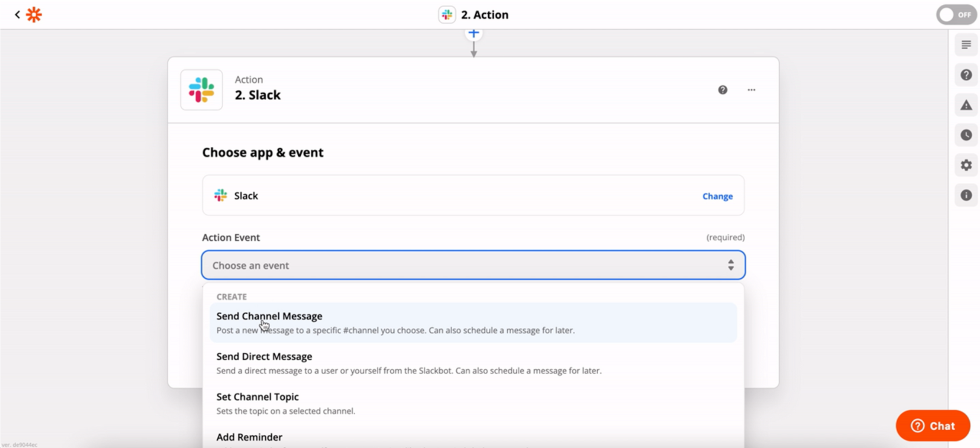Open help for the Slack action step

click(x=723, y=90)
